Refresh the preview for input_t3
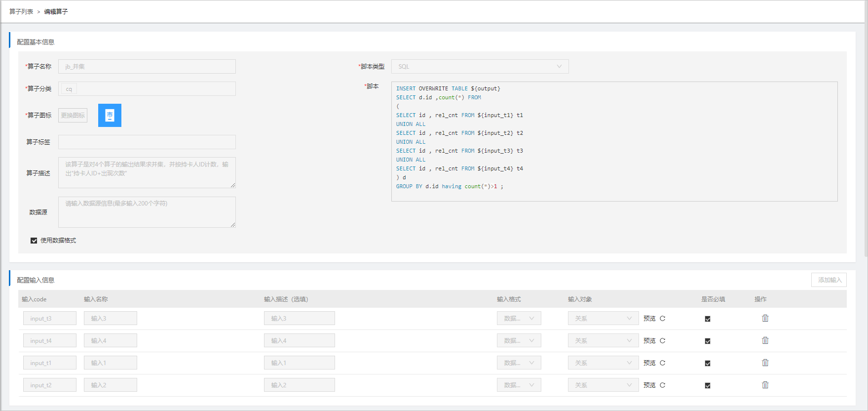This screenshot has width=868, height=411. (x=663, y=319)
